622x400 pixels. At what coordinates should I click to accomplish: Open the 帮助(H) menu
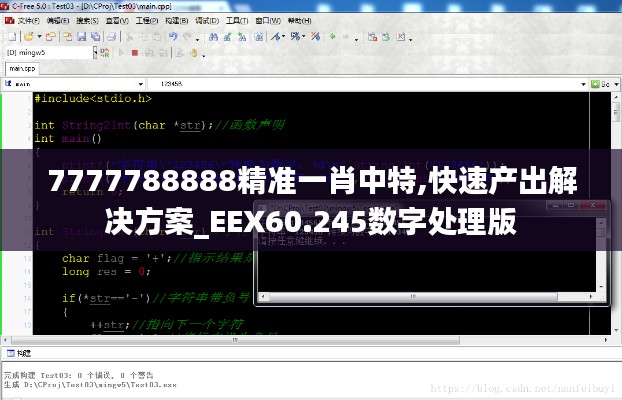[299, 21]
